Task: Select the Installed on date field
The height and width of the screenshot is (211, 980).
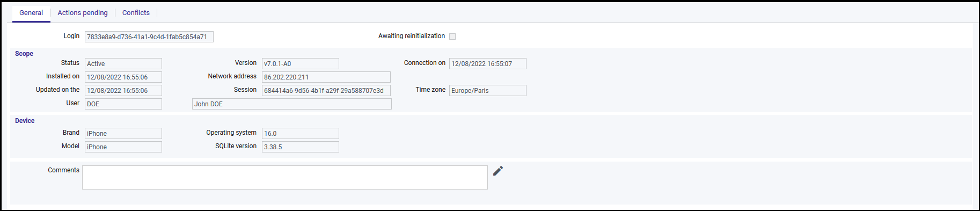Action: click(123, 77)
